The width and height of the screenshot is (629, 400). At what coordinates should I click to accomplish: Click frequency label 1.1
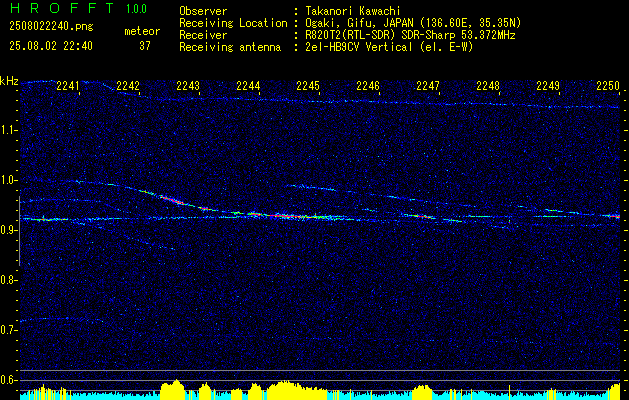[9, 130]
